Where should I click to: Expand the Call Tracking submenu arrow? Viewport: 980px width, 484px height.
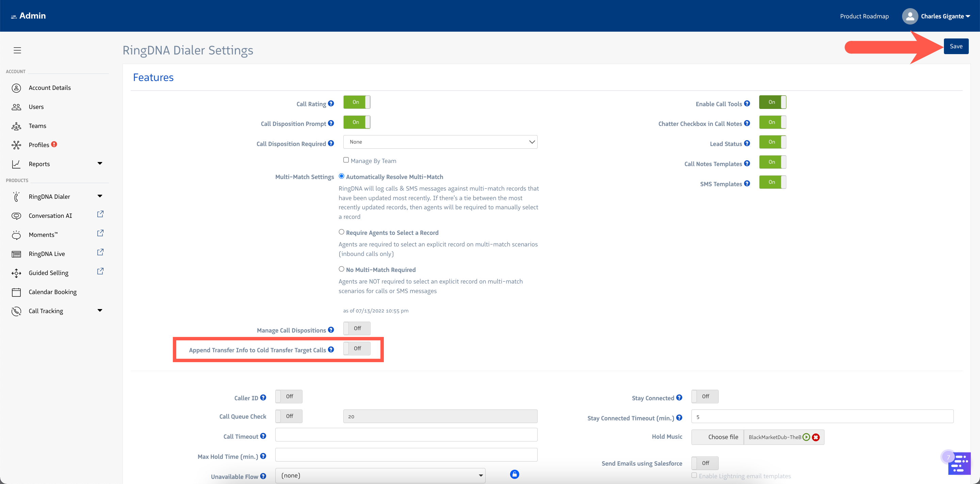(100, 310)
